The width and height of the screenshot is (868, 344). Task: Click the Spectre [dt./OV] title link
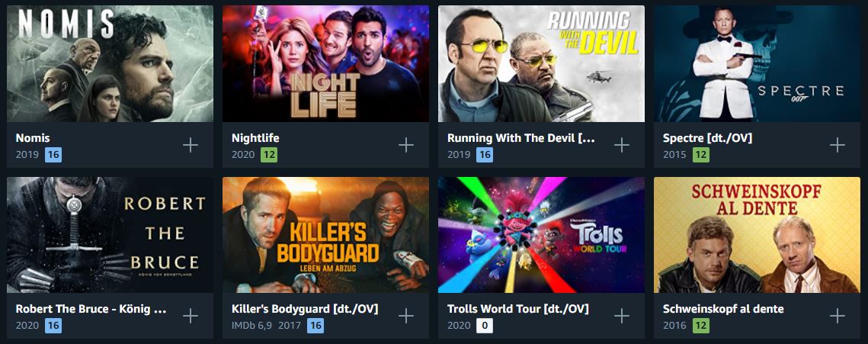(707, 138)
